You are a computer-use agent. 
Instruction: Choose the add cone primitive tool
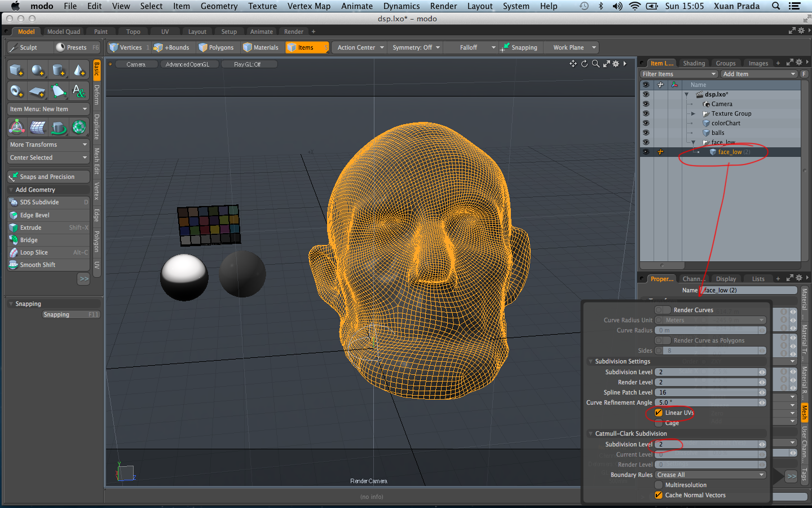(x=79, y=71)
